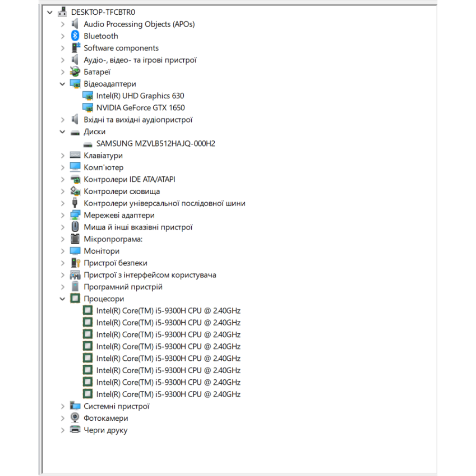Click the HID devices gamepad icon
Viewport: 476px width, 476px height.
75,275
